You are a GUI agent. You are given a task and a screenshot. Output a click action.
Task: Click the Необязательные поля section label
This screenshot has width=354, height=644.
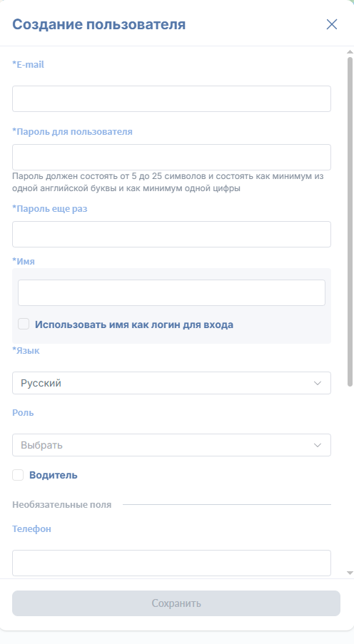coord(61,504)
